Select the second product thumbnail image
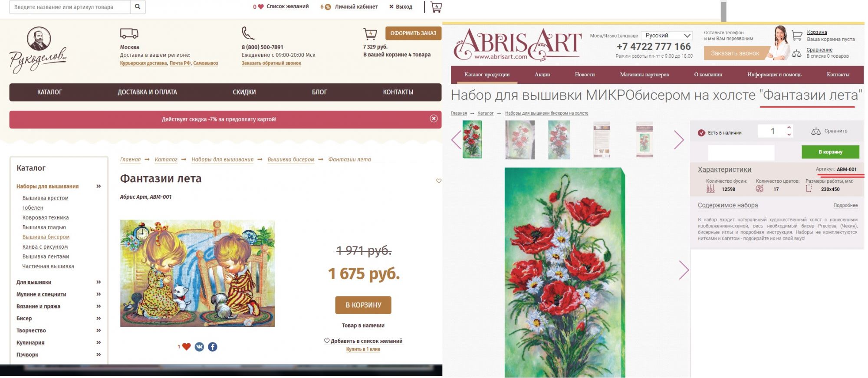The height and width of the screenshot is (378, 868). tap(519, 140)
